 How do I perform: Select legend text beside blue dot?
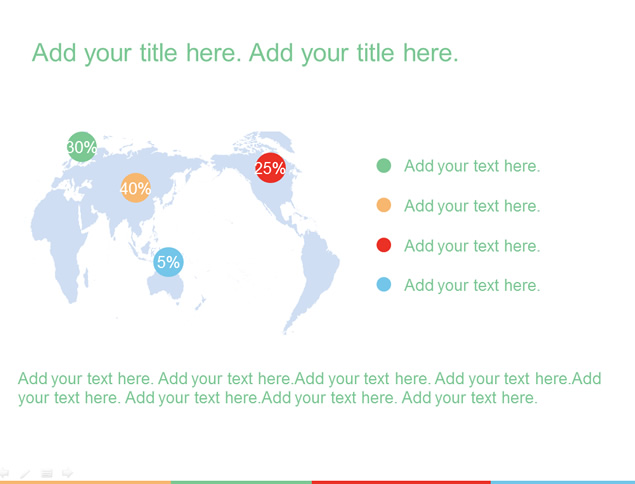(472, 286)
